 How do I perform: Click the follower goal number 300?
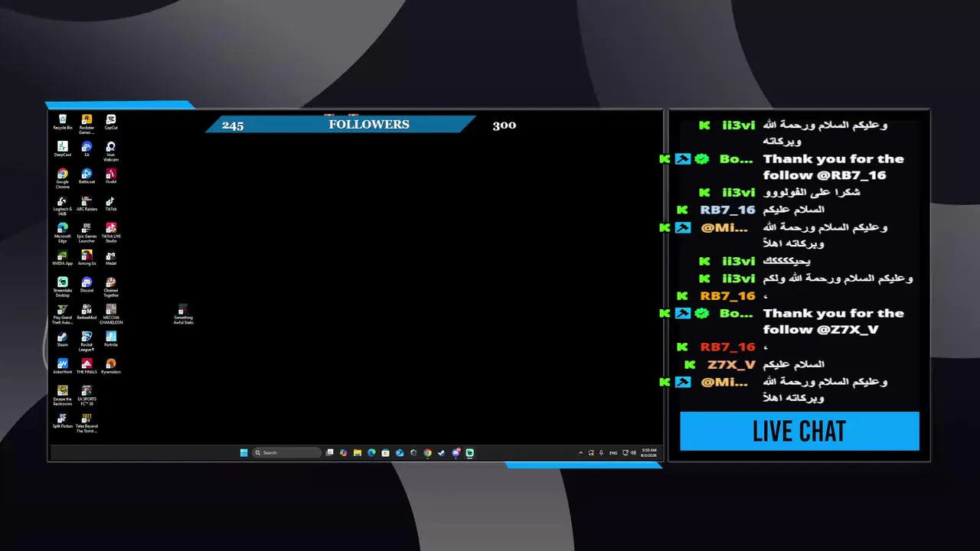505,125
